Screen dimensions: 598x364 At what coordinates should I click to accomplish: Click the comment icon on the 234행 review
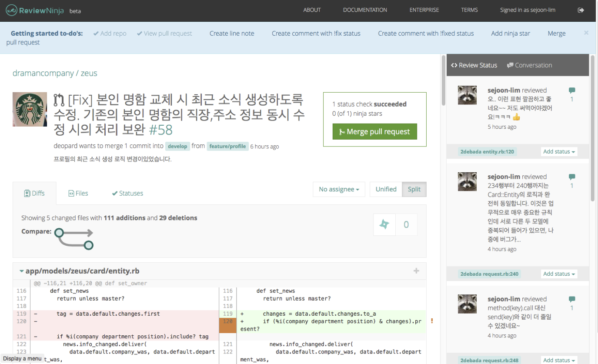pos(572,177)
